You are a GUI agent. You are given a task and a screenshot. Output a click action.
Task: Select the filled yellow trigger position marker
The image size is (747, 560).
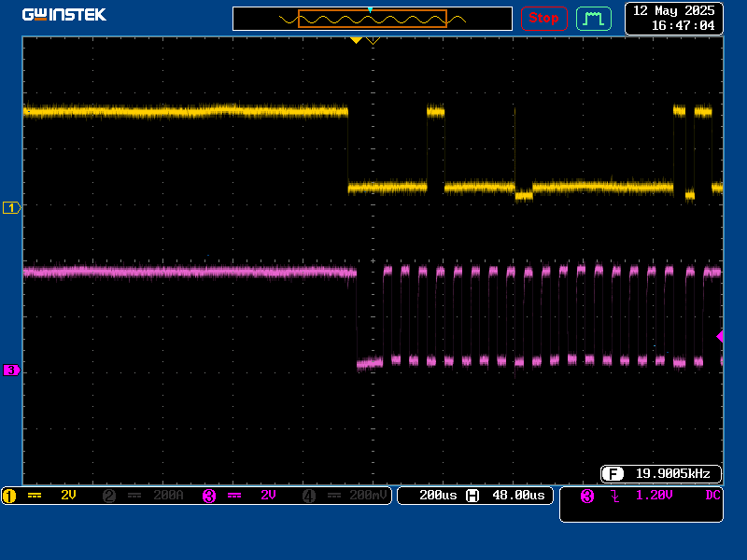click(x=356, y=40)
